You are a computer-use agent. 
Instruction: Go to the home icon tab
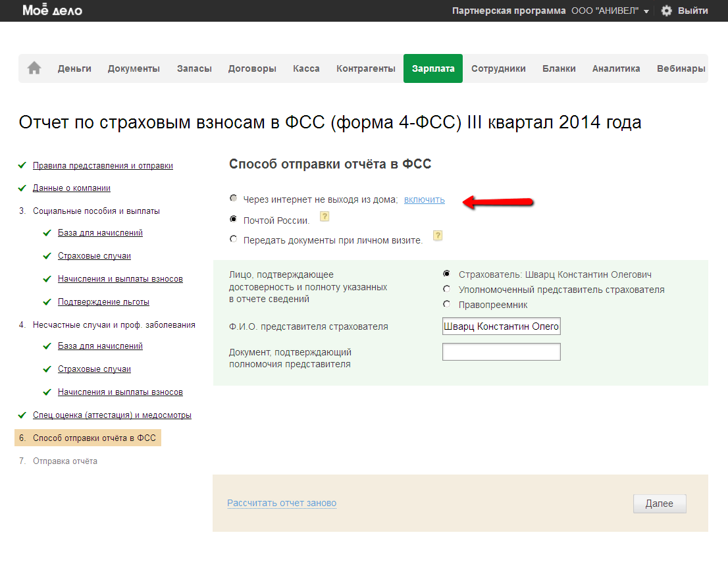[34, 68]
